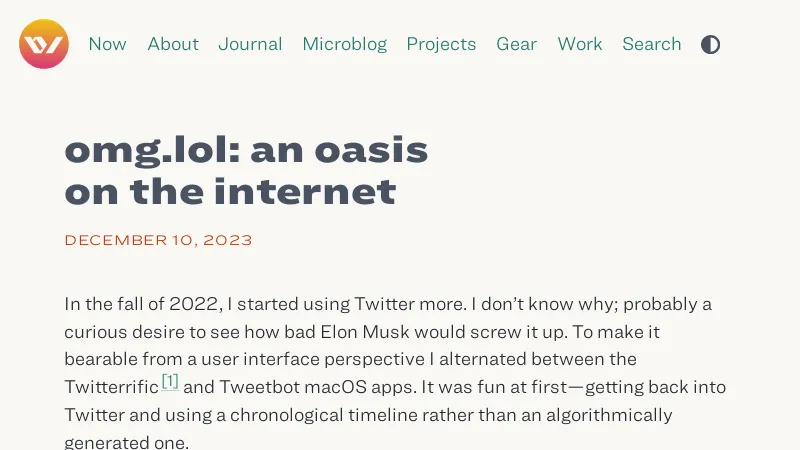Toggle the dark/light theme switch

coord(710,44)
